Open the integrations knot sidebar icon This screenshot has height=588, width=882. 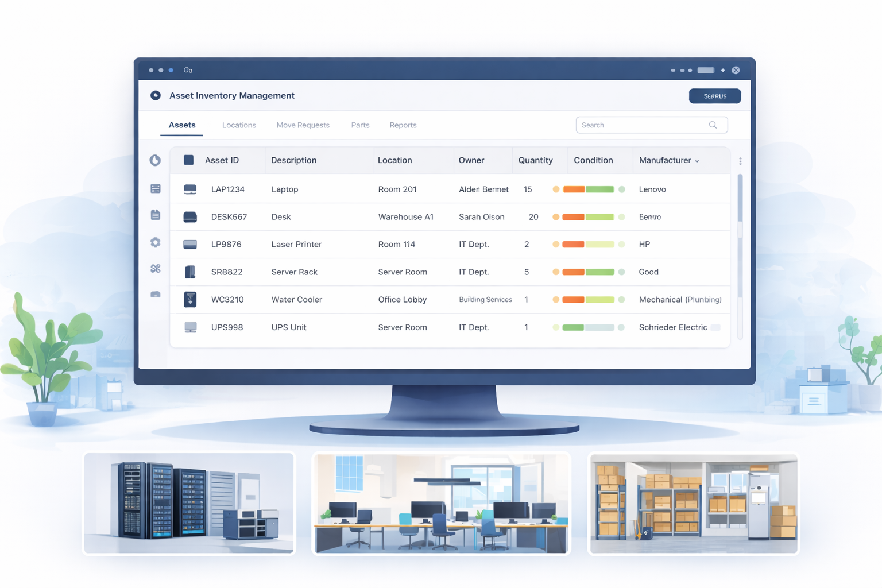(156, 268)
